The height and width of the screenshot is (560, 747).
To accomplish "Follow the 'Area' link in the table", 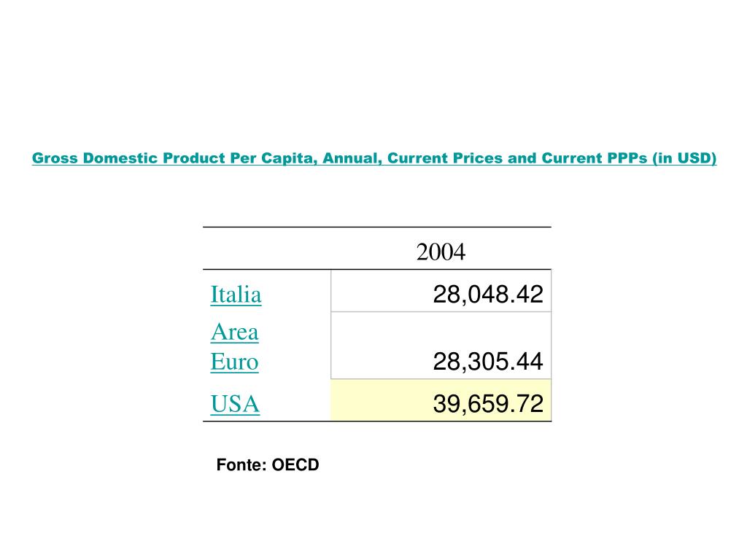I will point(234,332).
